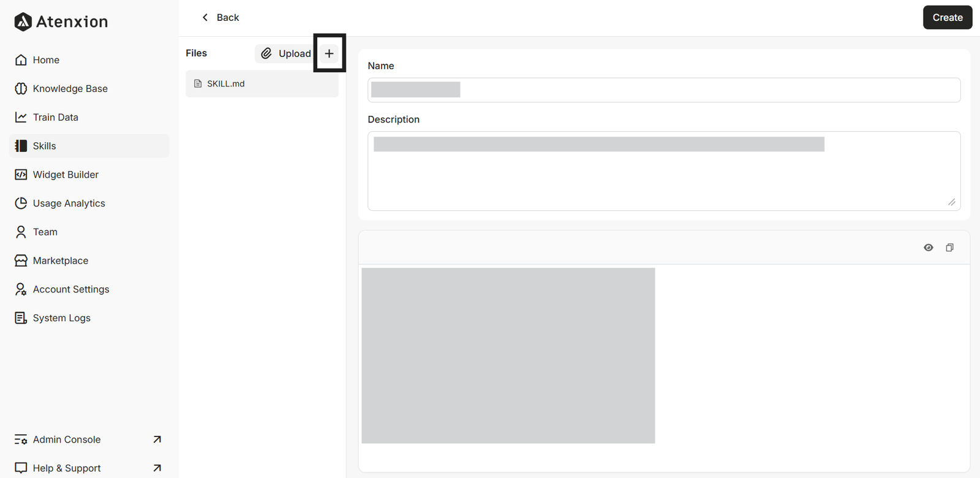This screenshot has height=478, width=980.
Task: Select the Train Data chart icon
Action: click(21, 117)
